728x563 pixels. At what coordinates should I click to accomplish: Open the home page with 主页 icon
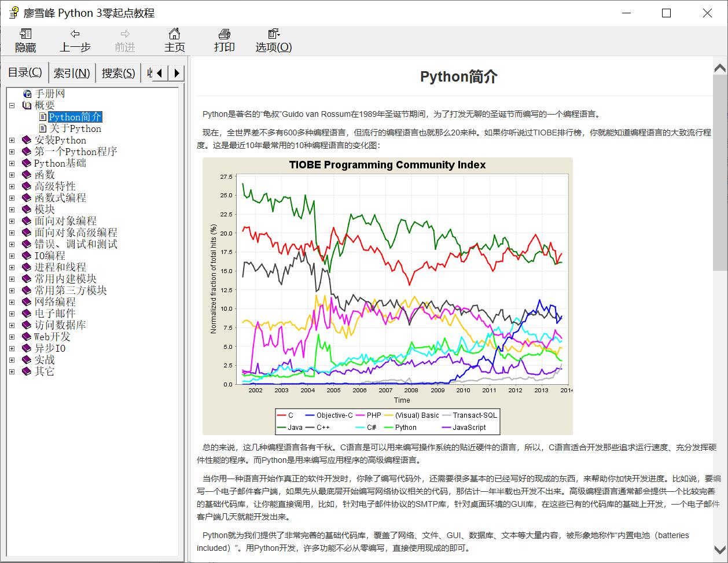tap(174, 40)
